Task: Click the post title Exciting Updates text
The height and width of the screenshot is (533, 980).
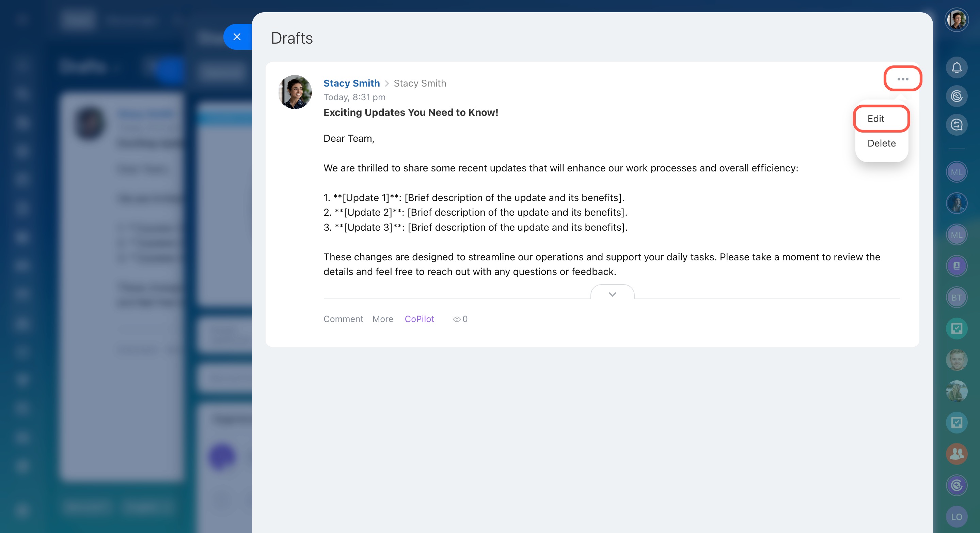Action: click(x=410, y=112)
